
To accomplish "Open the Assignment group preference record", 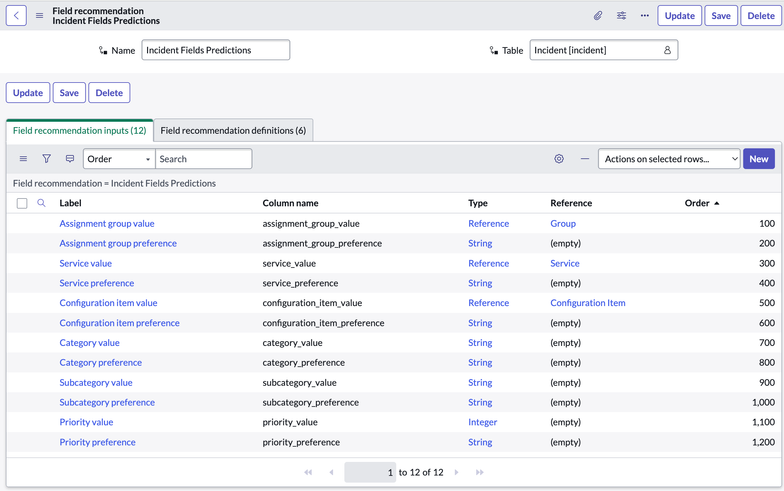I will [x=118, y=244].
